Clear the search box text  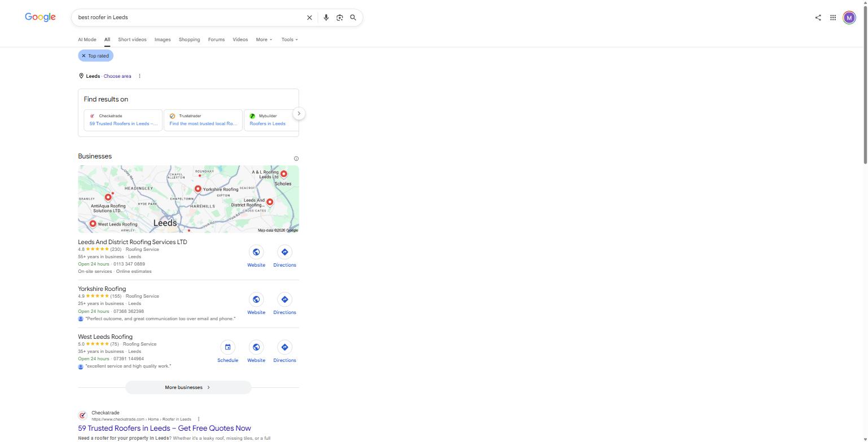tap(309, 17)
